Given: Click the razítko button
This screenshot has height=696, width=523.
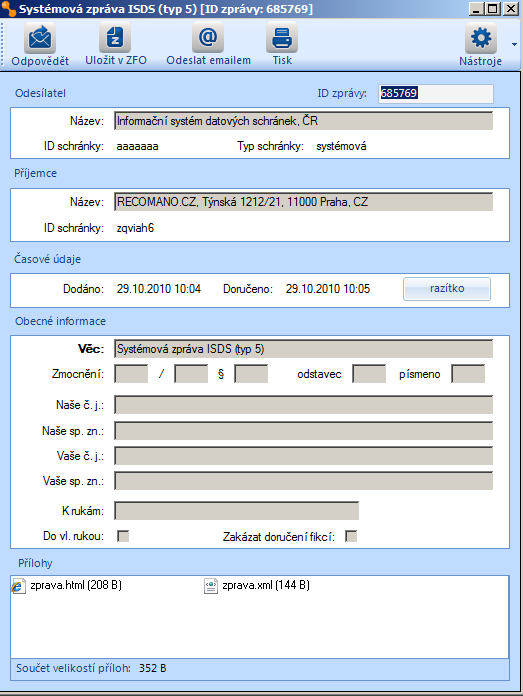Looking at the screenshot, I should click(447, 289).
